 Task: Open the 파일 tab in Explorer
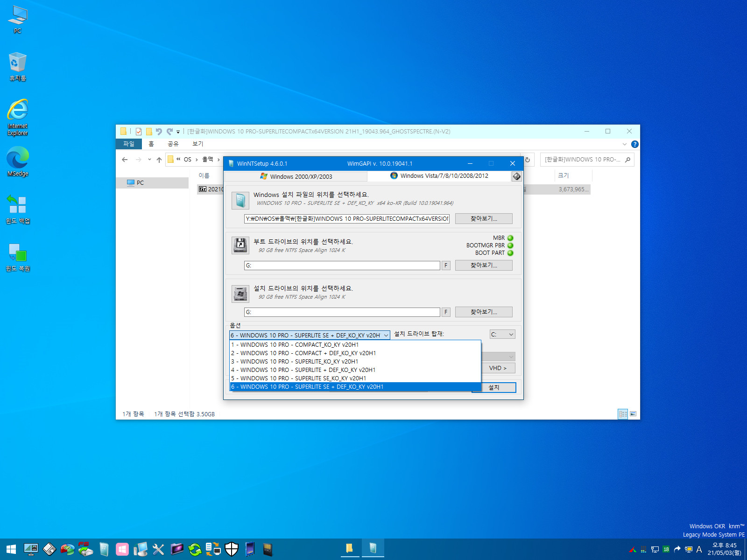coord(129,144)
